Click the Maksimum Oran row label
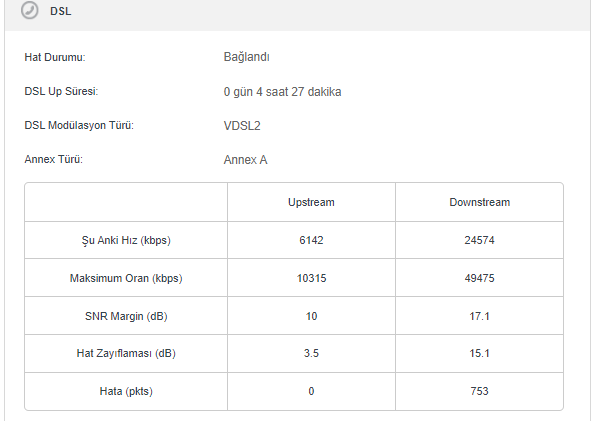Image resolution: width=607 pixels, height=421 pixels. coord(126,278)
